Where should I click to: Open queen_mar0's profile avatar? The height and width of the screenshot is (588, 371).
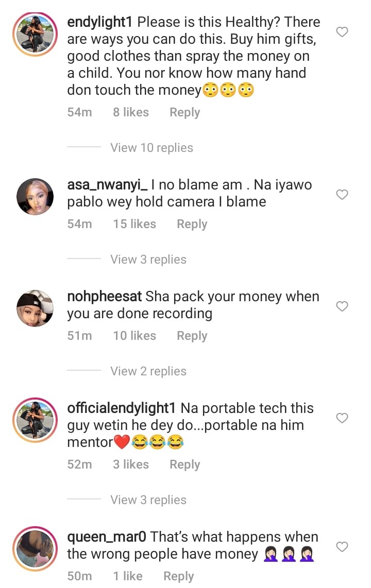pos(35,549)
